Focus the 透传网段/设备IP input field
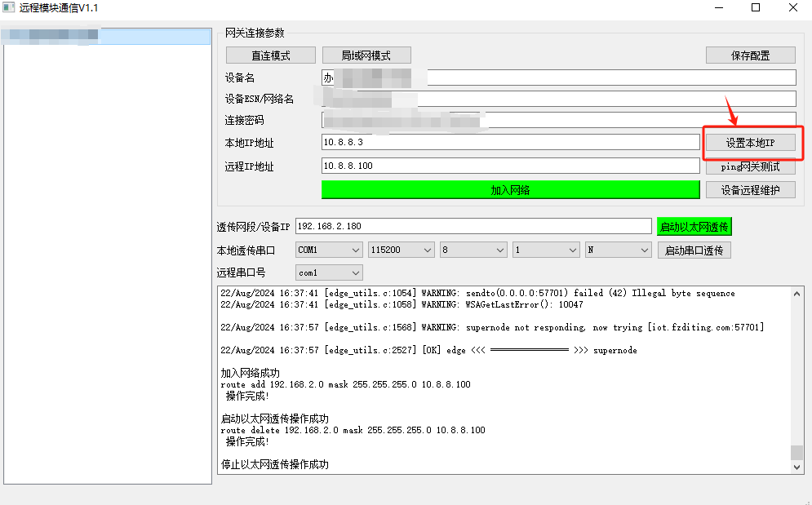The image size is (812, 505). point(473,227)
